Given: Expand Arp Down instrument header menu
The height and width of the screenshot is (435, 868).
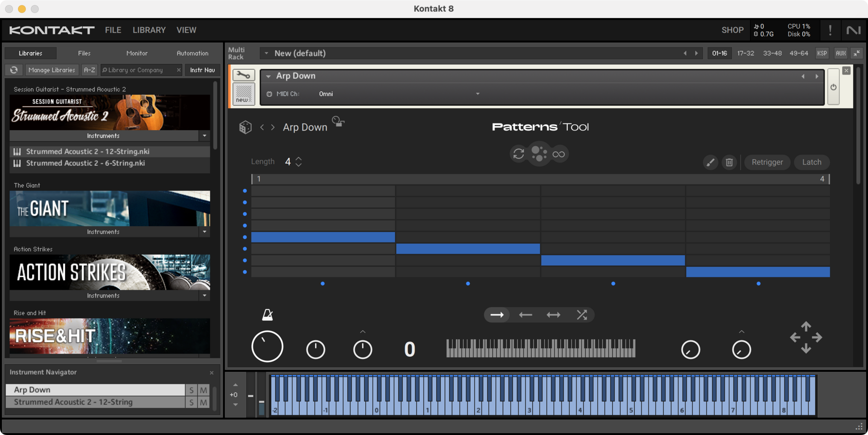Looking at the screenshot, I should (269, 76).
